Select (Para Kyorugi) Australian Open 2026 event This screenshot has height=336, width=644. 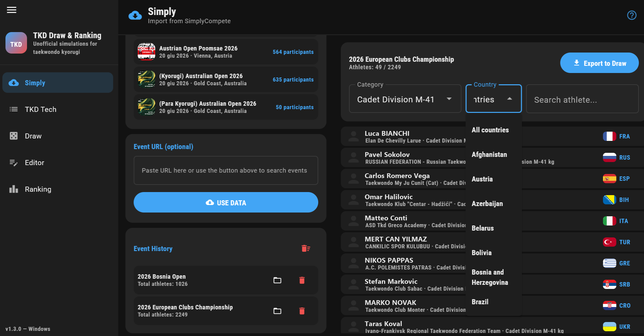(226, 107)
